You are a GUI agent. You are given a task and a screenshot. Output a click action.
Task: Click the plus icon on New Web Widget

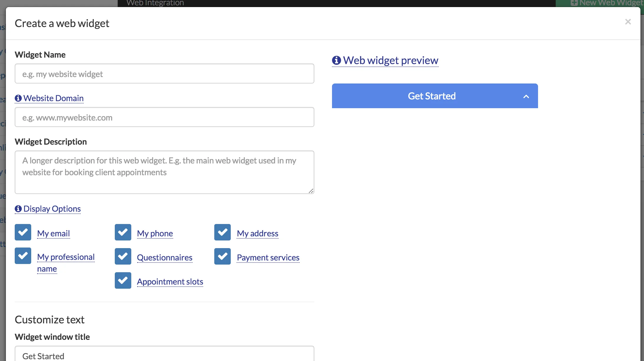click(574, 3)
